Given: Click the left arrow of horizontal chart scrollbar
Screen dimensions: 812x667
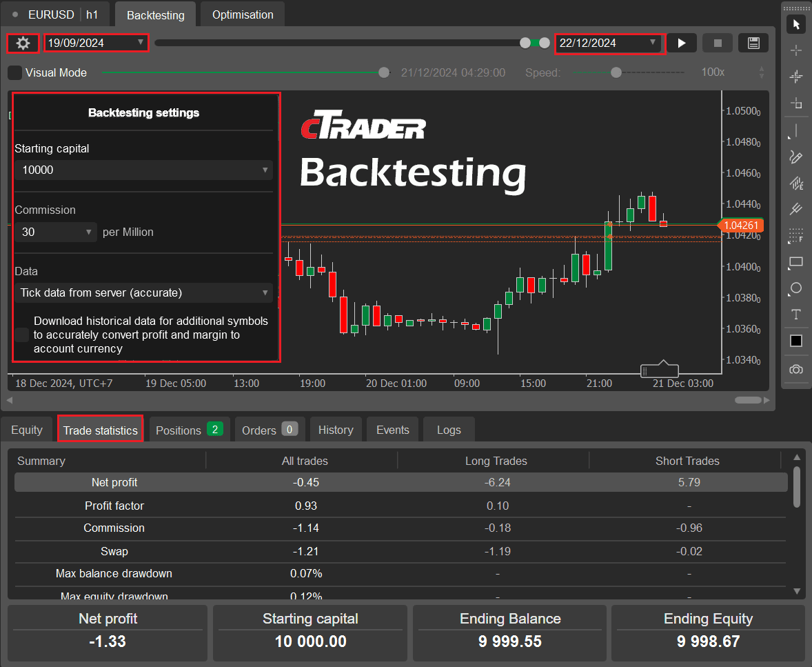Looking at the screenshot, I should [x=10, y=400].
